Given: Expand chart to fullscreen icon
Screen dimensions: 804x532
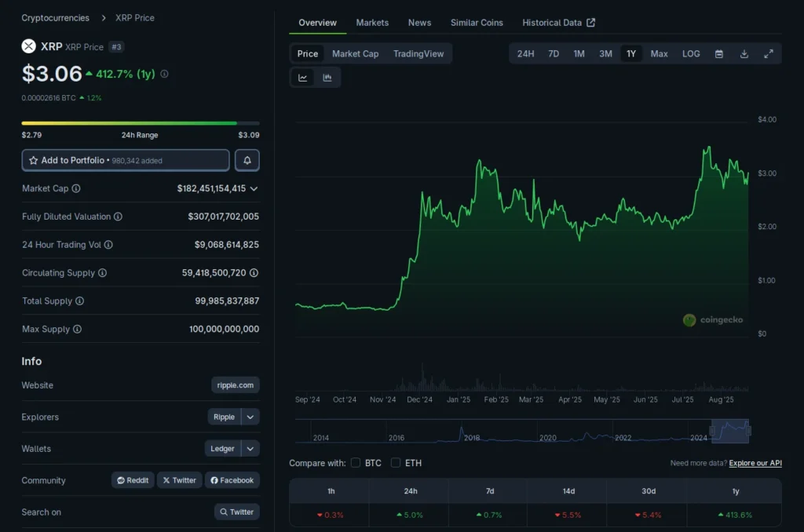Looking at the screenshot, I should pyautogui.click(x=769, y=54).
